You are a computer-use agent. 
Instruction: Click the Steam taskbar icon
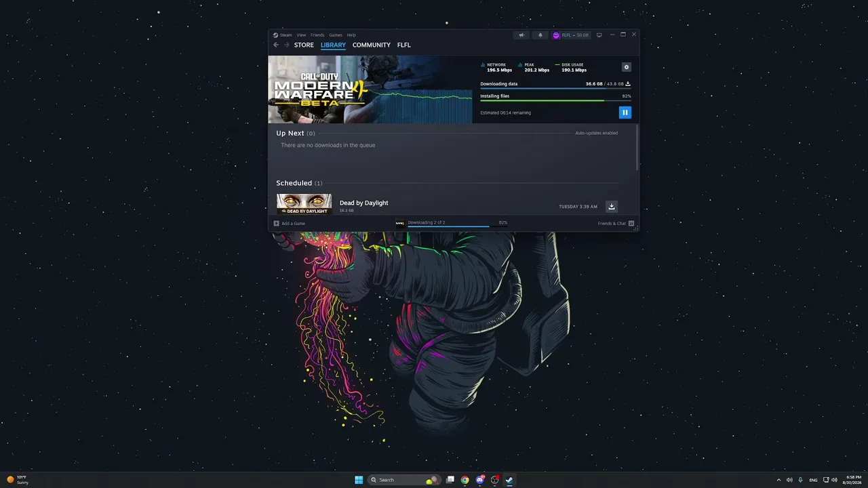coord(509,480)
